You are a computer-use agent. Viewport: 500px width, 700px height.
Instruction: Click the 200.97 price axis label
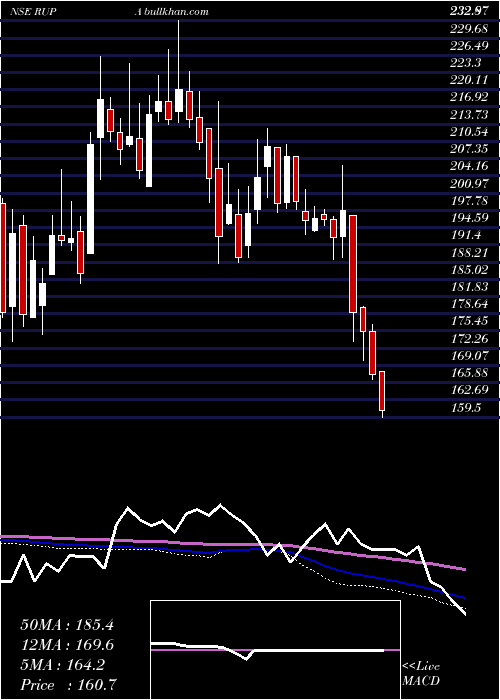[469, 183]
